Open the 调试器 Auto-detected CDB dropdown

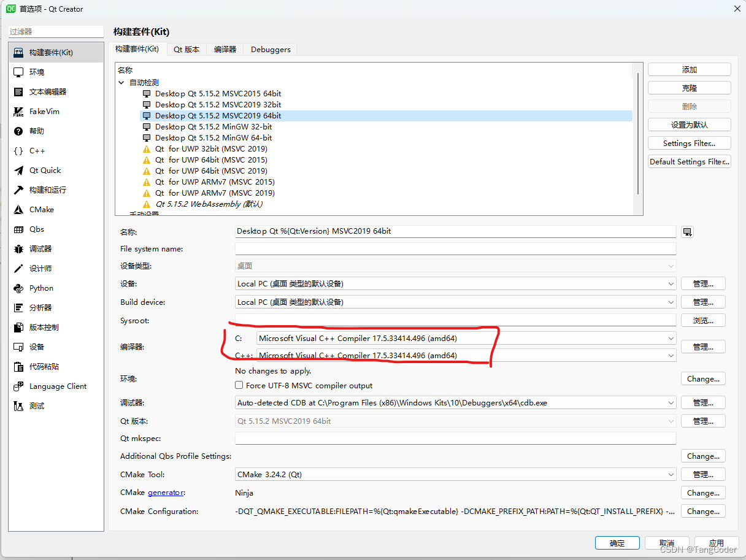pos(456,403)
